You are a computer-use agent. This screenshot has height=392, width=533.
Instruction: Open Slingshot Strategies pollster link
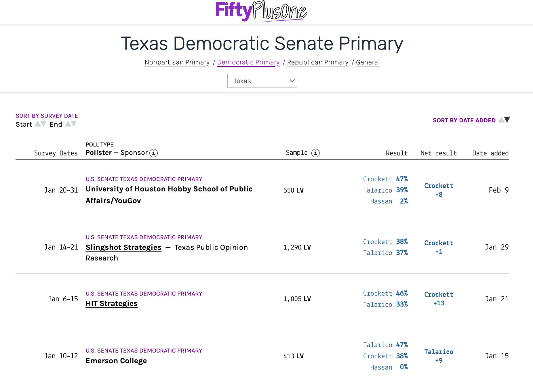pyautogui.click(x=123, y=247)
